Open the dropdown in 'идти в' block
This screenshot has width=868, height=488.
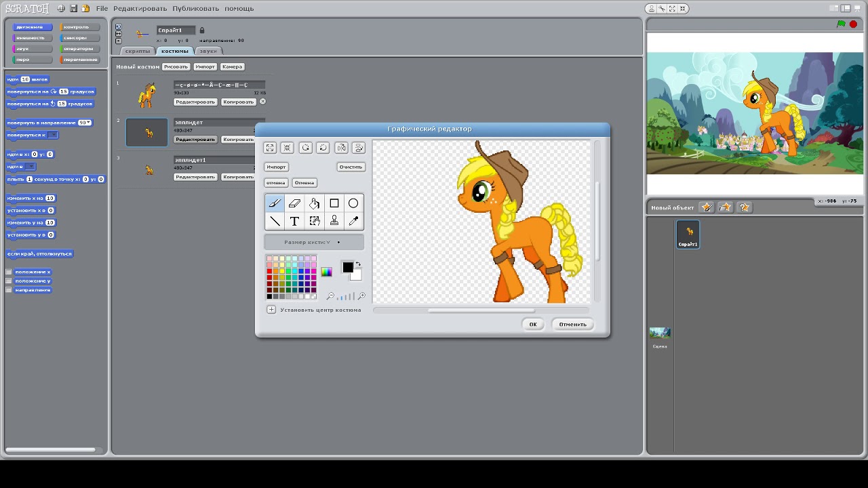click(31, 166)
